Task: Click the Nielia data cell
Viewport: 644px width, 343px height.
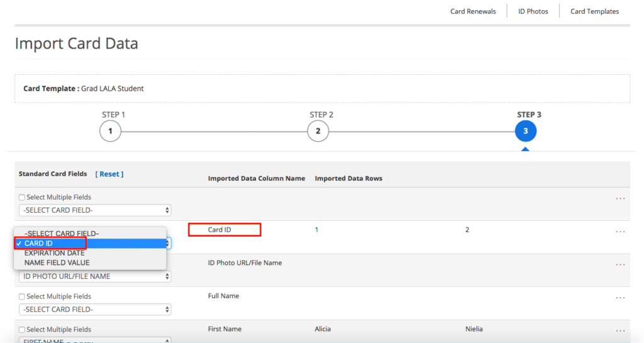Action: click(x=474, y=329)
